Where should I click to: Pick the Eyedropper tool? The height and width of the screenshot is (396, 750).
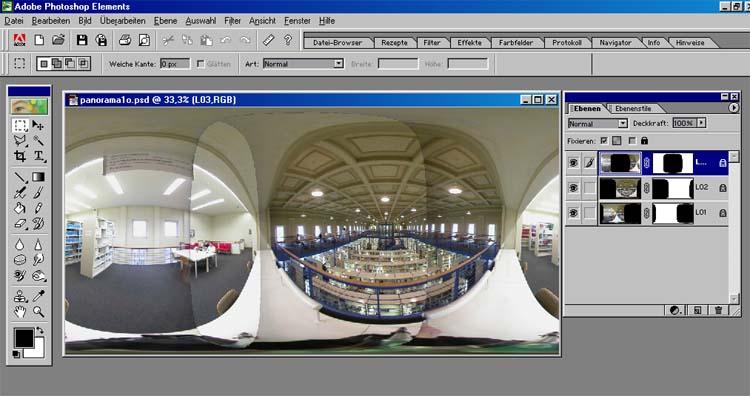coord(38,296)
